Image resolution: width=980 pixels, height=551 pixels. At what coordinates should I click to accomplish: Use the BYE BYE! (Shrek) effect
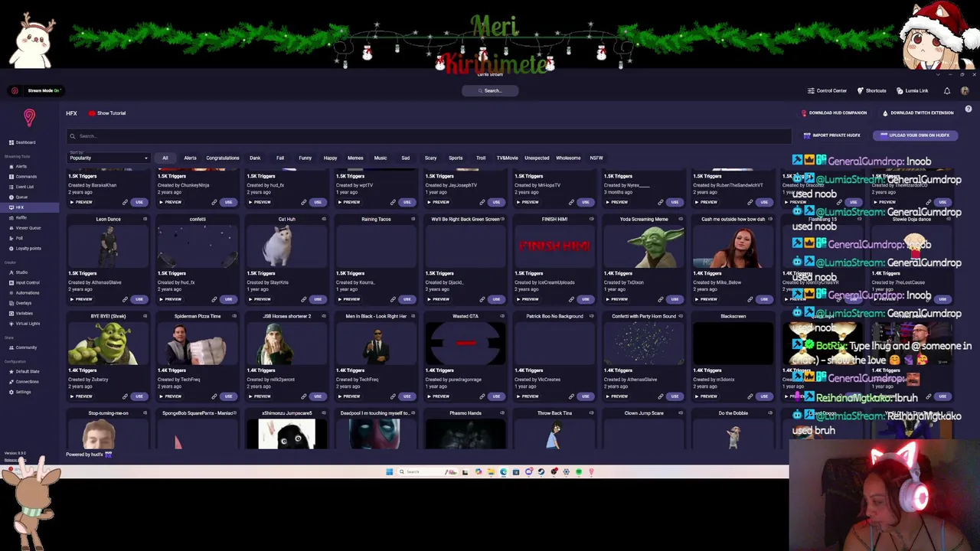139,396
